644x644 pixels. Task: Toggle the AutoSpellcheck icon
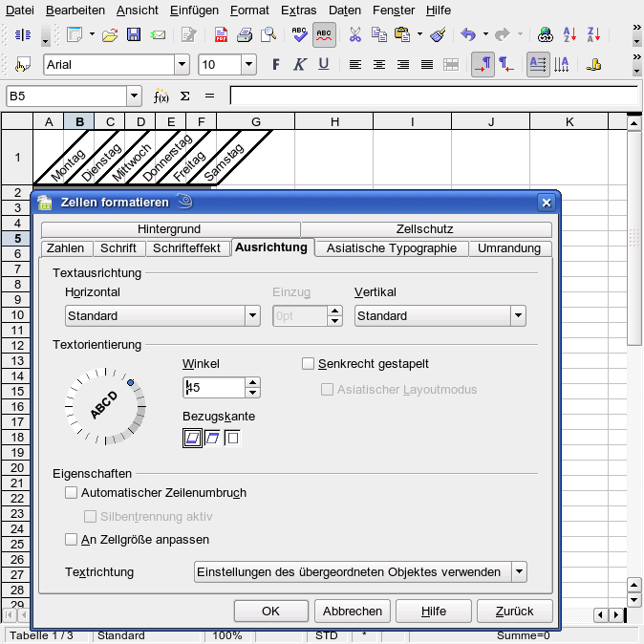[x=325, y=35]
